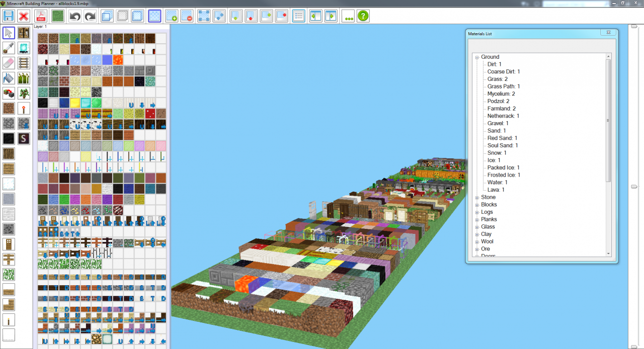Select the cobblestone category in tool column
Screen dimensions: 644x349
click(x=9, y=123)
